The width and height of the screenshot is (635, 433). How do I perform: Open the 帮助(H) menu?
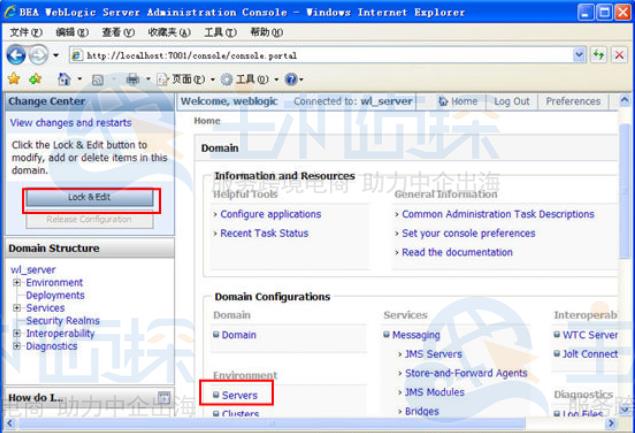pos(267,32)
